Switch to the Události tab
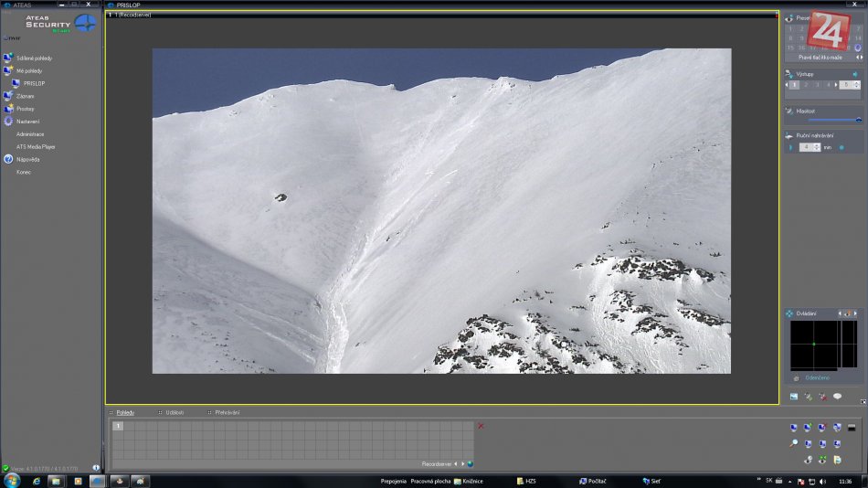This screenshot has height=488, width=868. 174,412
